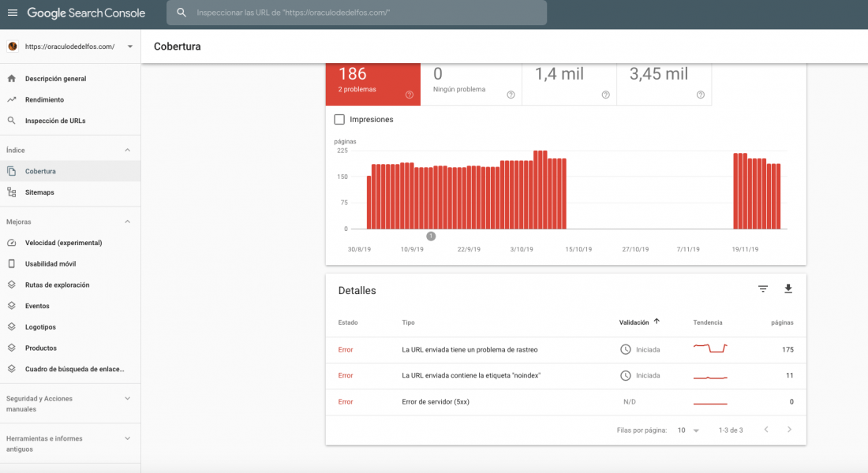This screenshot has height=473, width=868.
Task: Click the clock icon in noindex row
Action: (626, 375)
